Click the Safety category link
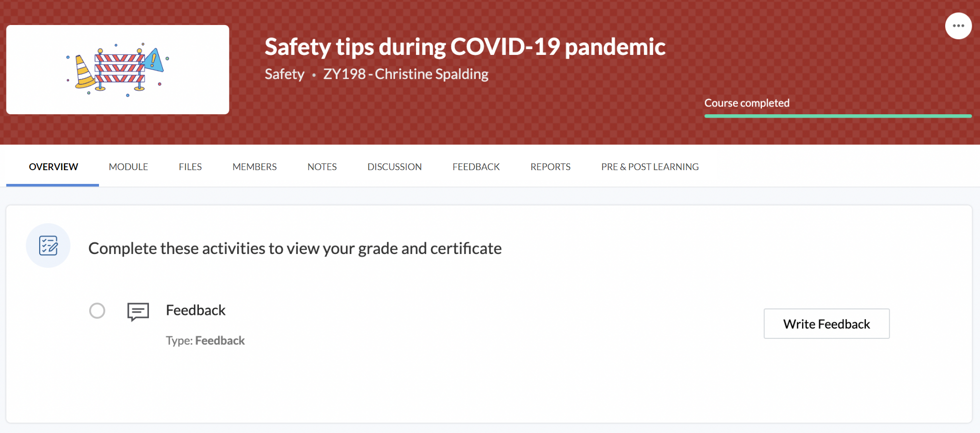 [285, 74]
